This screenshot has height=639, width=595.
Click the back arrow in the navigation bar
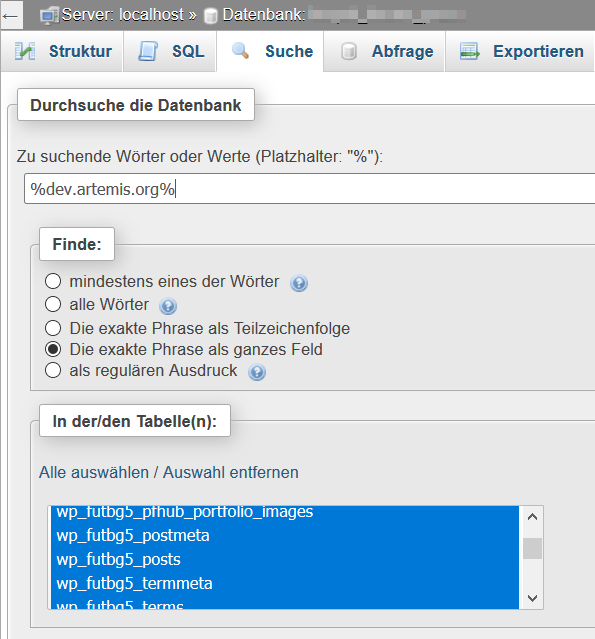(11, 16)
